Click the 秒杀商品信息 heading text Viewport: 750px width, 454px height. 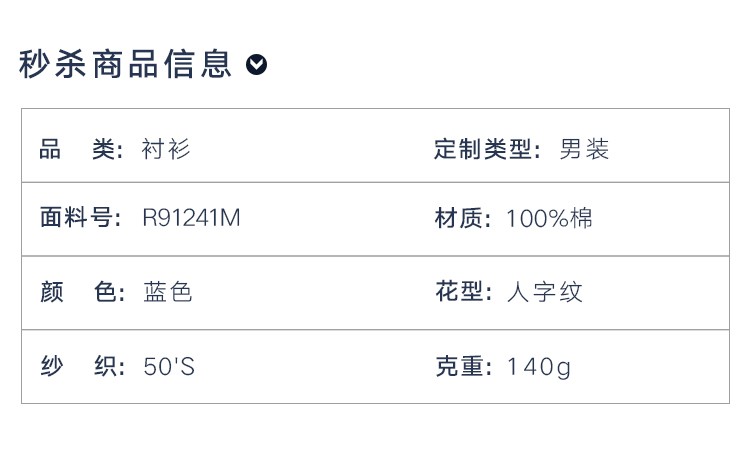(125, 64)
